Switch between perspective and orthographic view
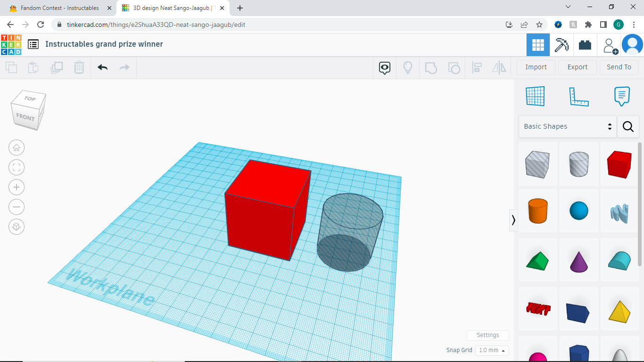Viewport: 644px width, 362px height. tap(17, 227)
